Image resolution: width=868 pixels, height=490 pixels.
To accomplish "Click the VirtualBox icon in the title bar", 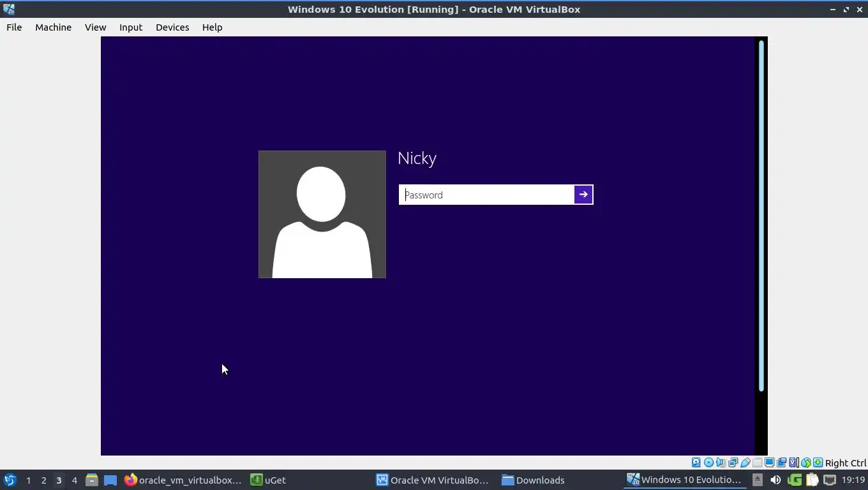I will tap(8, 9).
